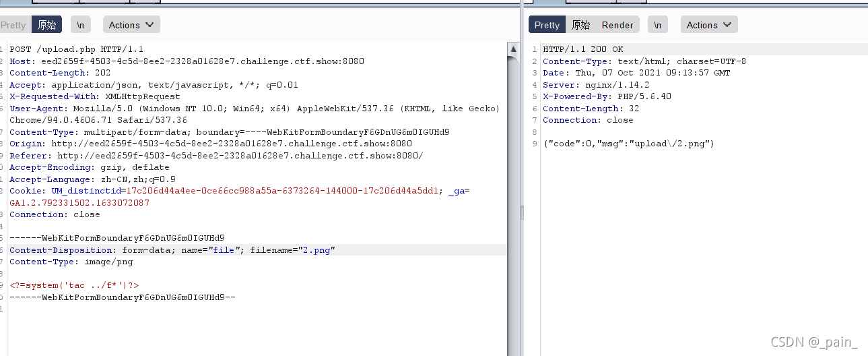Click the response JSON body upload/2.png

click(x=628, y=144)
